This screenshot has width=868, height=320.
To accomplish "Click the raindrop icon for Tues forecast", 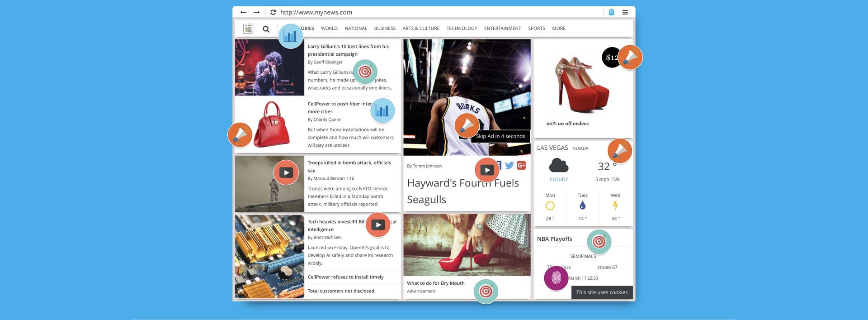I will click(x=582, y=206).
